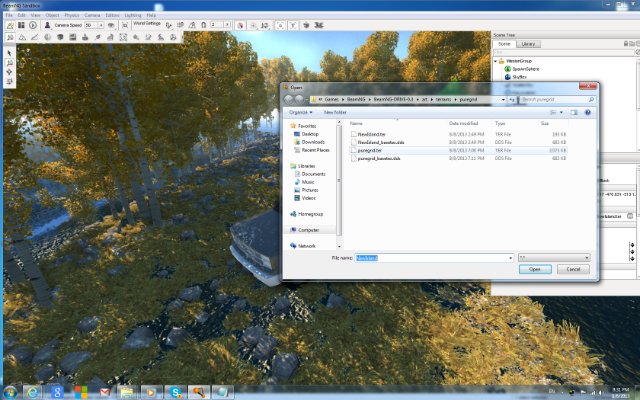Click the magnet snapping icon
The width and height of the screenshot is (640, 400).
(204, 25)
